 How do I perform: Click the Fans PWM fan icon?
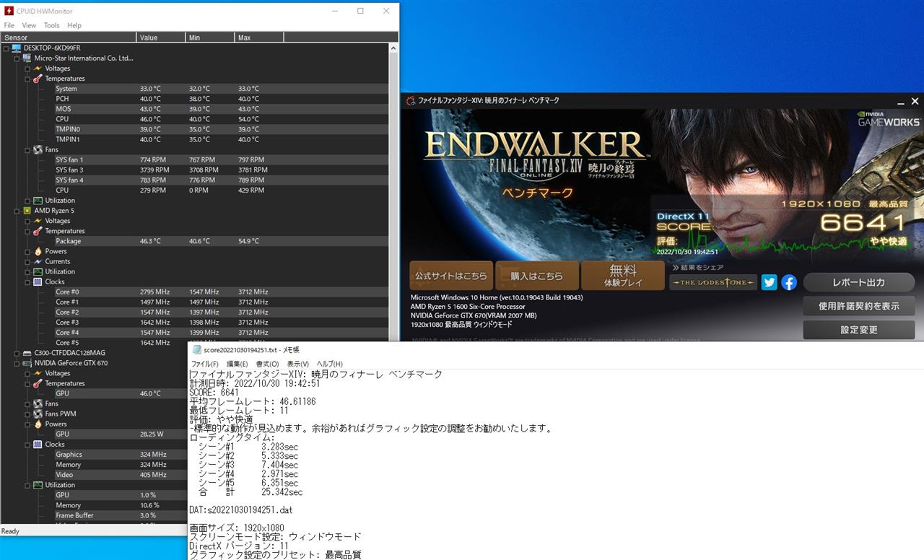coord(38,414)
